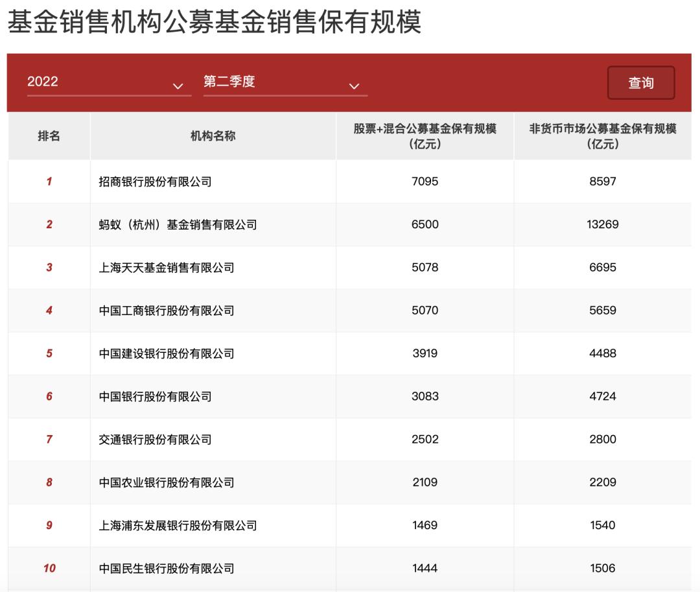Screen dimensions: 700x592
Task: Click the value 6500 for 蚂蚁基金
Action: coord(425,224)
